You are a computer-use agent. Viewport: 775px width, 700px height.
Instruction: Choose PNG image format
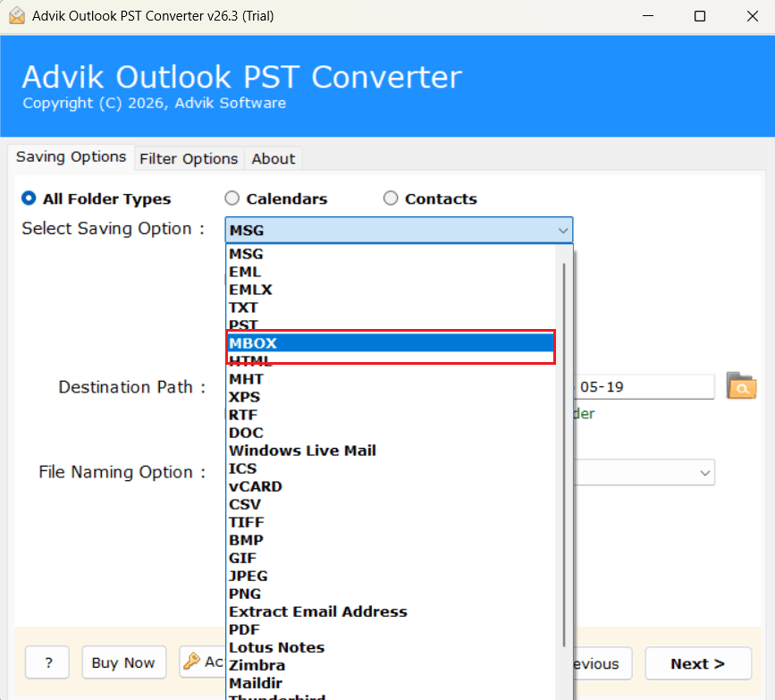(x=391, y=594)
